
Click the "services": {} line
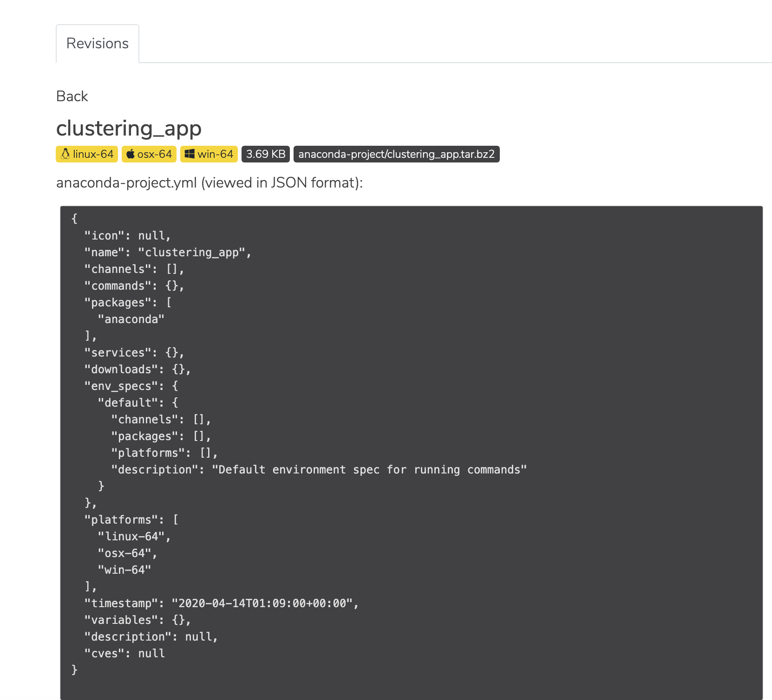(134, 353)
